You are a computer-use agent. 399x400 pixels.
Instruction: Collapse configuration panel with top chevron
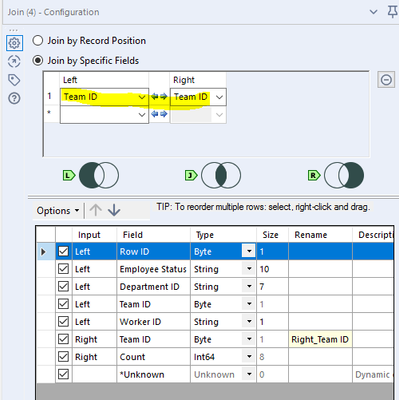(x=374, y=12)
